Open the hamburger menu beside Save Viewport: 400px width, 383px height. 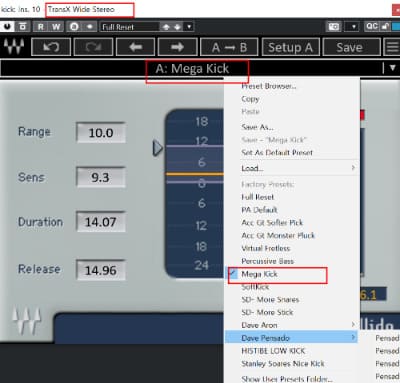coord(393,47)
